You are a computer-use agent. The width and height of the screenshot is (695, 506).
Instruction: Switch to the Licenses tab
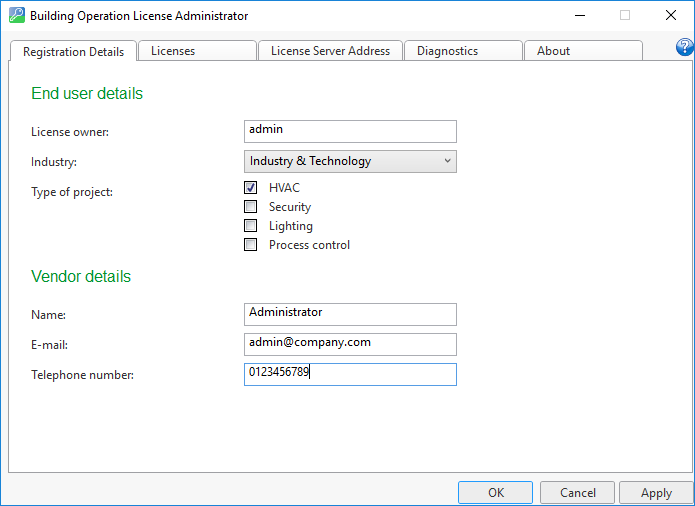tap(197, 51)
